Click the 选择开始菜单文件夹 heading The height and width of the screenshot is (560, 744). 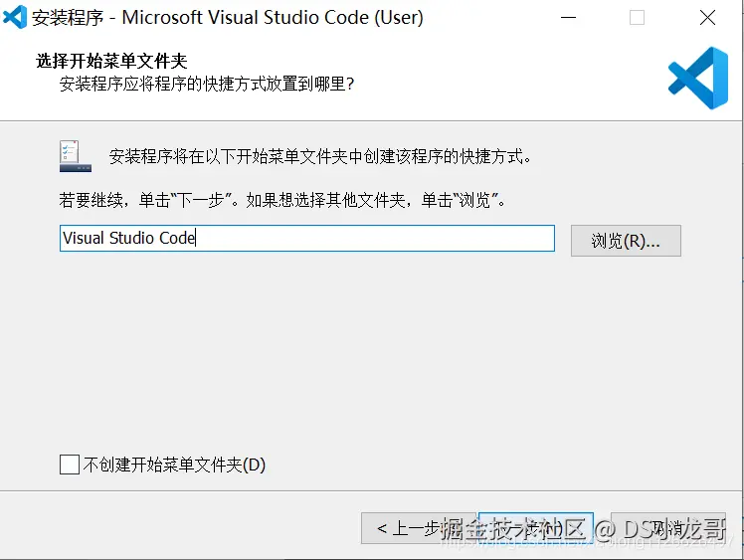pyautogui.click(x=111, y=62)
